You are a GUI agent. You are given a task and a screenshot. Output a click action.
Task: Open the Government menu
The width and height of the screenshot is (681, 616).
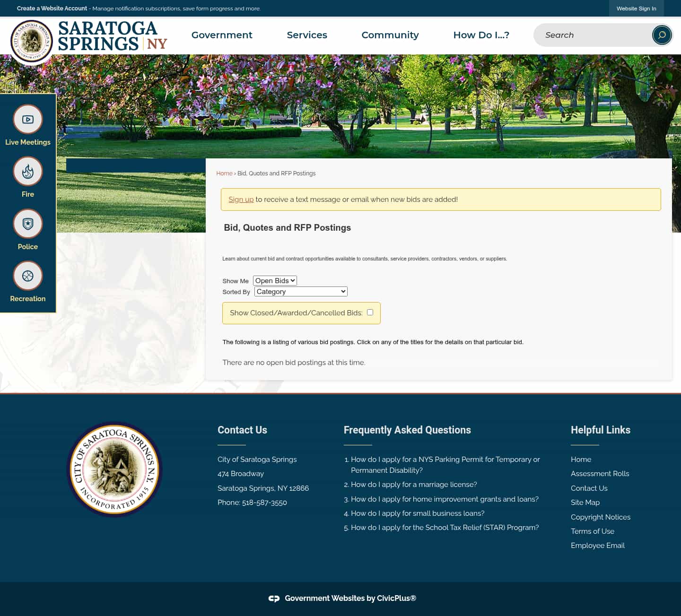coord(222,35)
